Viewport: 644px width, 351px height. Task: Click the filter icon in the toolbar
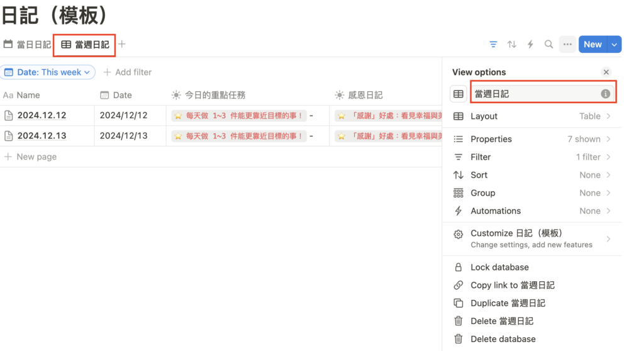point(493,45)
